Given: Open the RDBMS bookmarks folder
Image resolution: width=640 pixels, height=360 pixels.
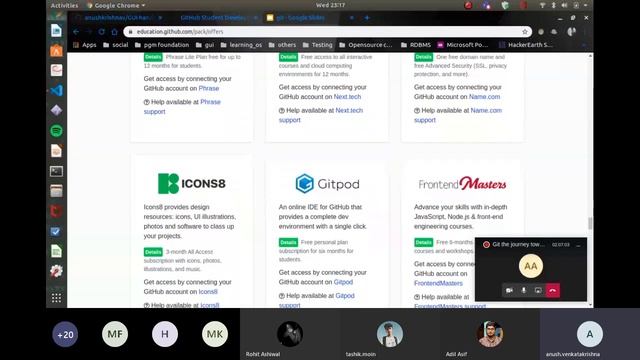Looking at the screenshot, I should [416, 45].
